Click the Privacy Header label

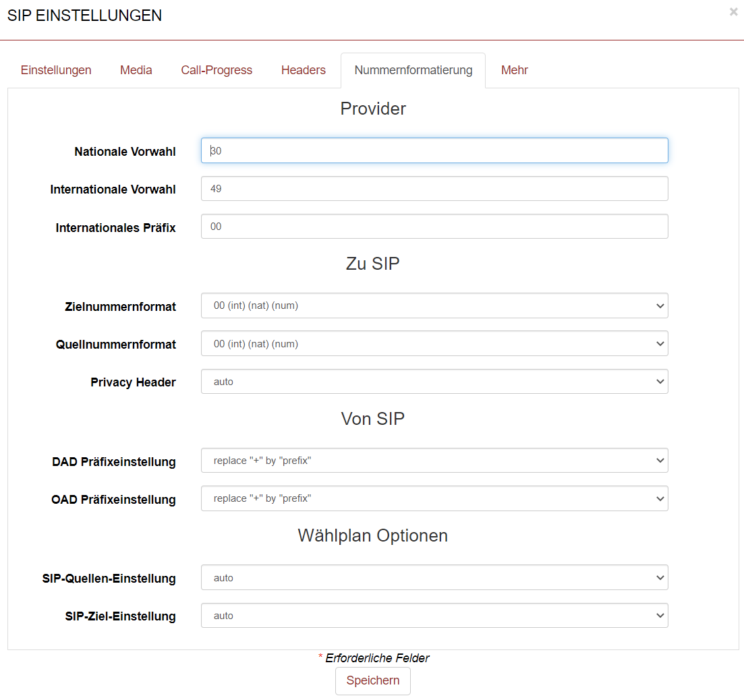[133, 382]
